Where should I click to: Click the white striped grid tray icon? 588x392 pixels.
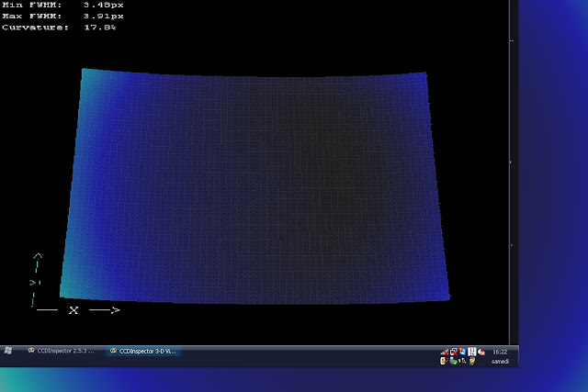pos(471,352)
